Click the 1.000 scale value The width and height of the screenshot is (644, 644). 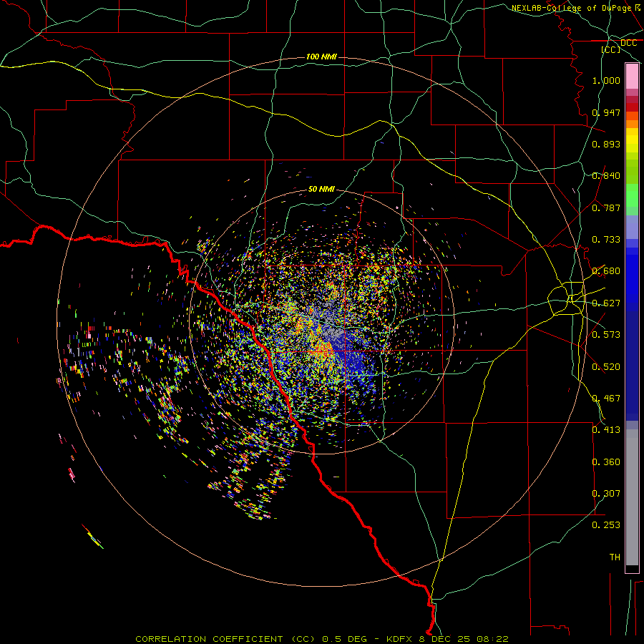click(606, 80)
